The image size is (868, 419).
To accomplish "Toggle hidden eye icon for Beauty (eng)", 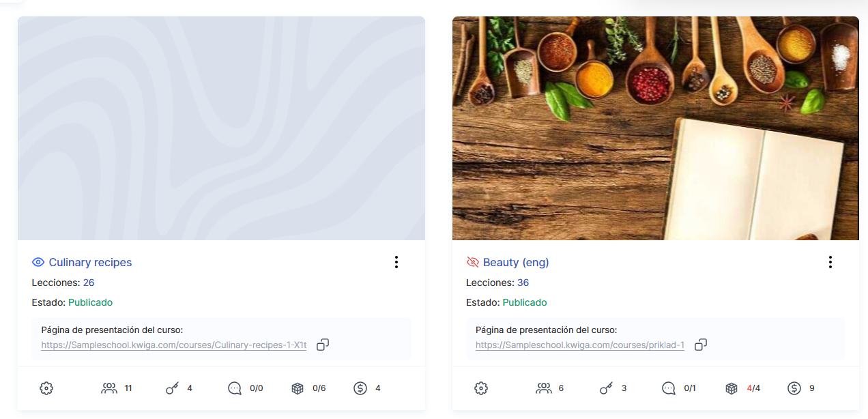I will click(473, 262).
